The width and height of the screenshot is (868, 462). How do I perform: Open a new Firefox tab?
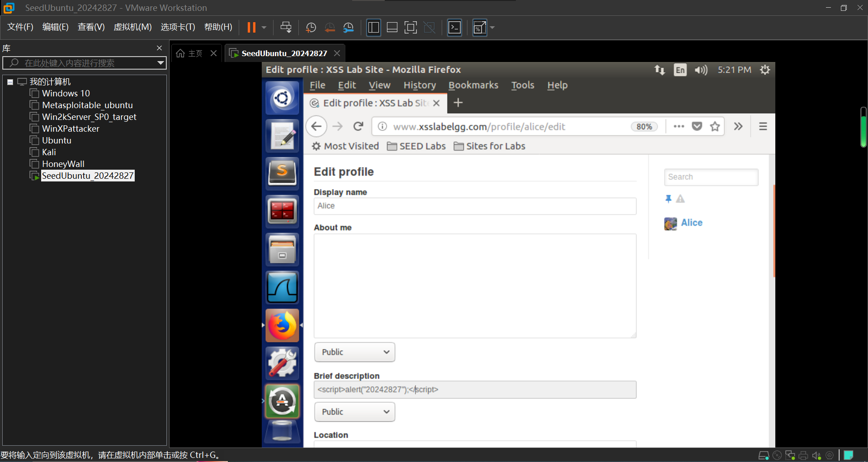[x=458, y=103]
